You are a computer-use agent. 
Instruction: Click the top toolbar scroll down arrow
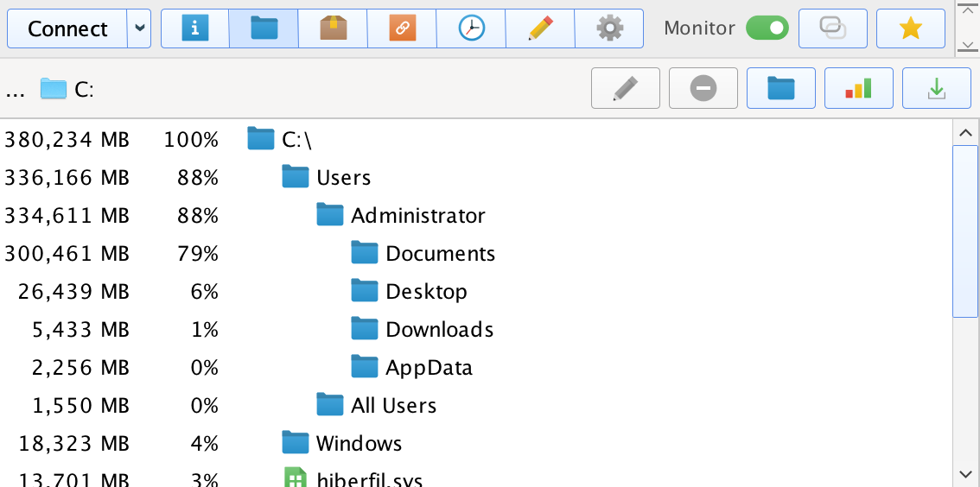click(x=967, y=47)
